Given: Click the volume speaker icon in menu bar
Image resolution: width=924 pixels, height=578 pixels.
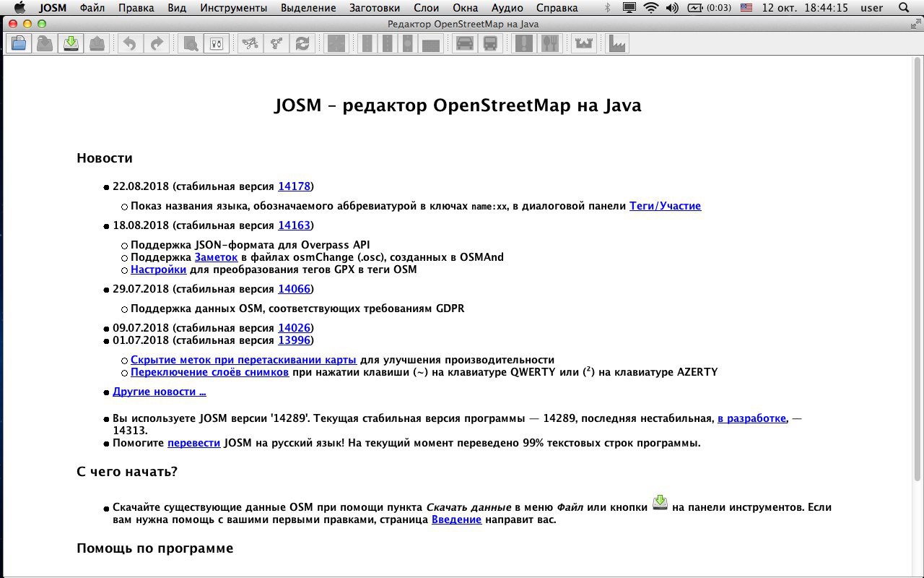Looking at the screenshot, I should pyautogui.click(x=672, y=8).
